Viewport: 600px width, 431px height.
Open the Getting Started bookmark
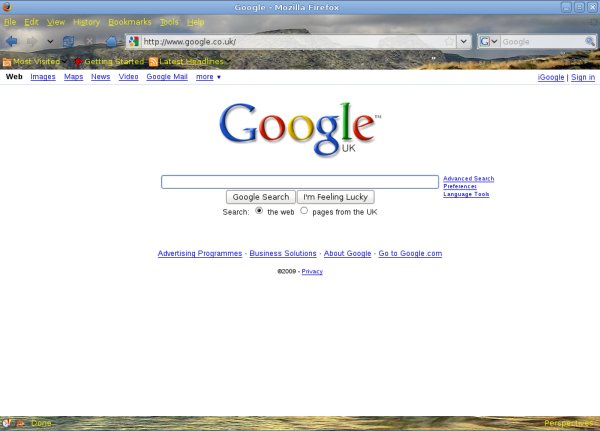click(109, 61)
